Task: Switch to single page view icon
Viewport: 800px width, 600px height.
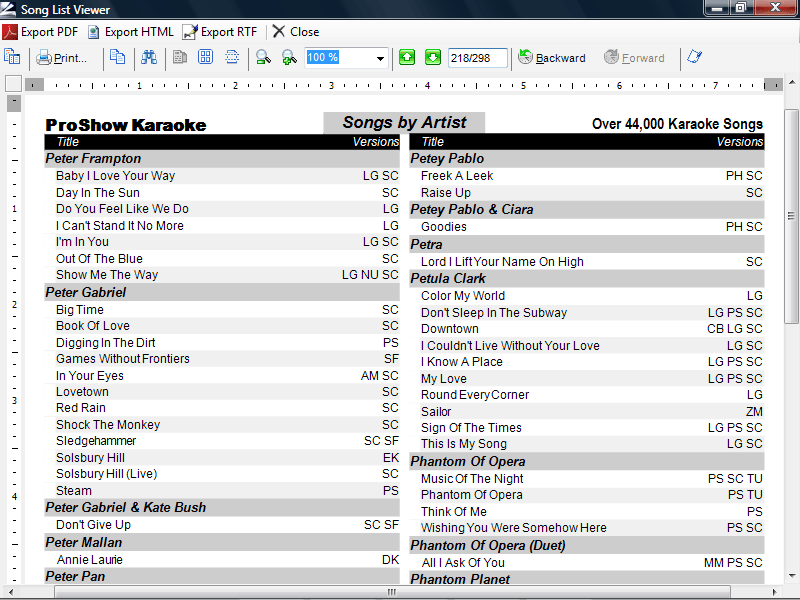Action: point(180,58)
